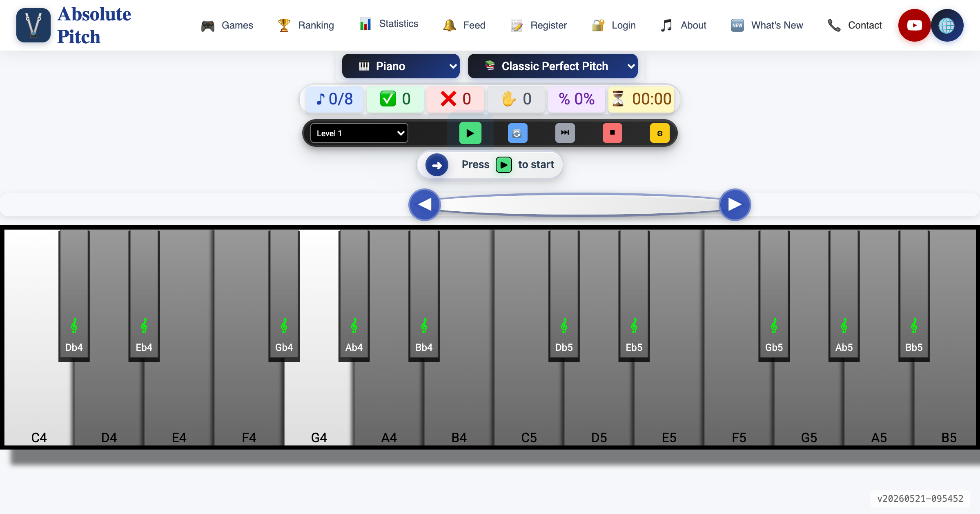This screenshot has height=514, width=980.
Task: Click the blue arrow circle beside Press
Action: (x=437, y=165)
